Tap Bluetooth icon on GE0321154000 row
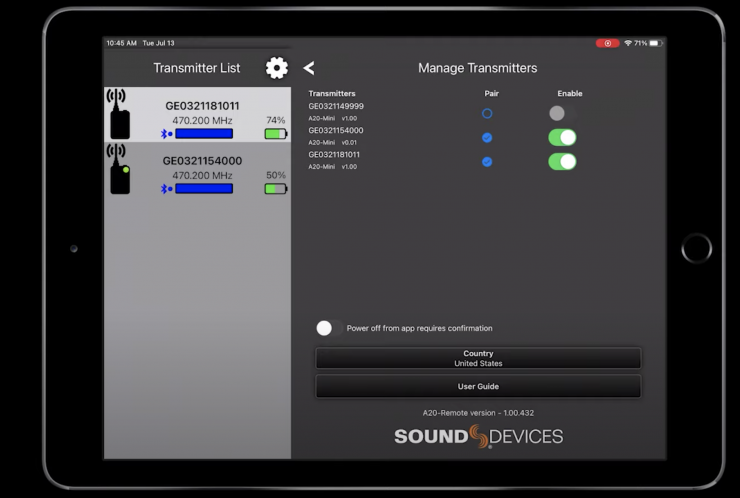Image resolution: width=740 pixels, height=498 pixels. point(167,188)
